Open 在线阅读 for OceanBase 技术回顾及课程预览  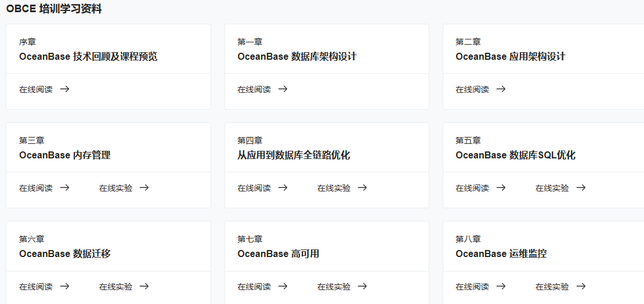click(36, 89)
